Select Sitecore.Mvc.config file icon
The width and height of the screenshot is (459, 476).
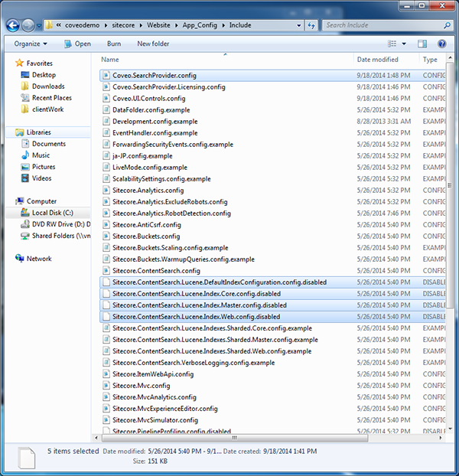[106, 386]
